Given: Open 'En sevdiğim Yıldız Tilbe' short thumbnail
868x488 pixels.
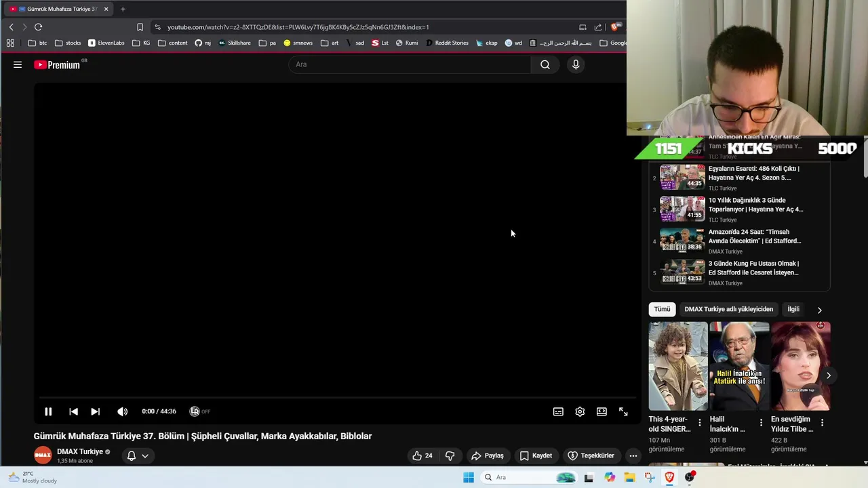Looking at the screenshot, I should point(800,366).
